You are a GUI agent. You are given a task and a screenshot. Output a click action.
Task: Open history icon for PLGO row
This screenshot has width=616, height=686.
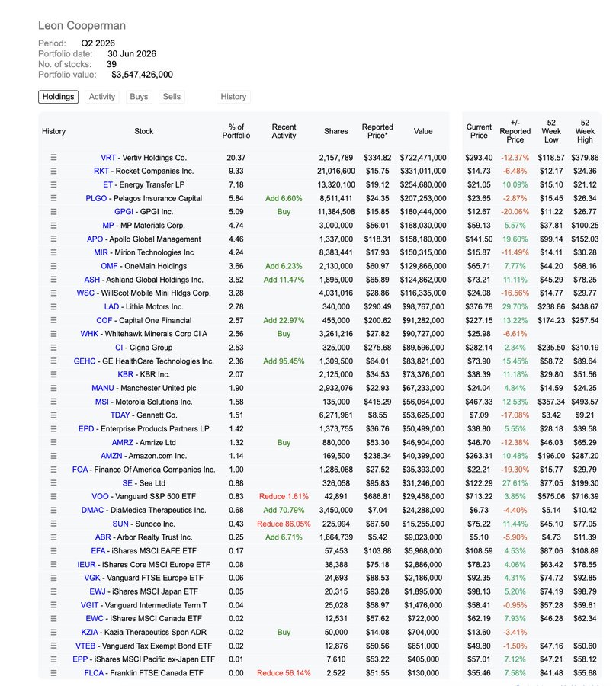tap(53, 198)
